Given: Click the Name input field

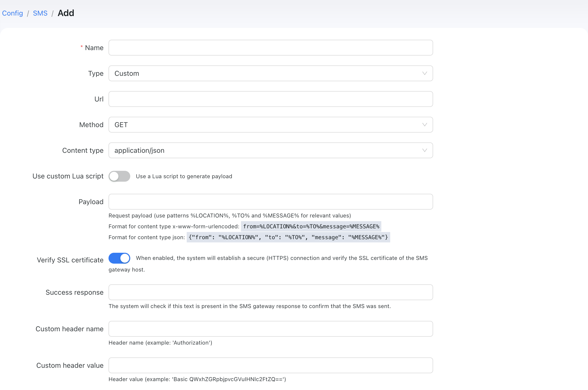Looking at the screenshot, I should (271, 47).
